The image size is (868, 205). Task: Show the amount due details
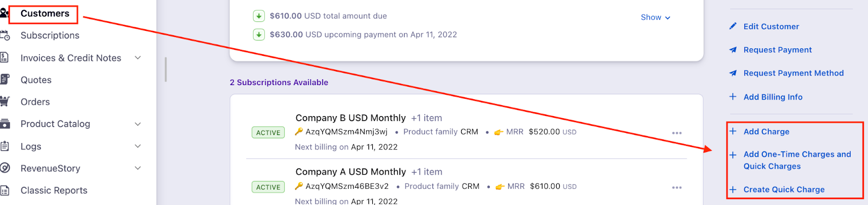click(655, 17)
